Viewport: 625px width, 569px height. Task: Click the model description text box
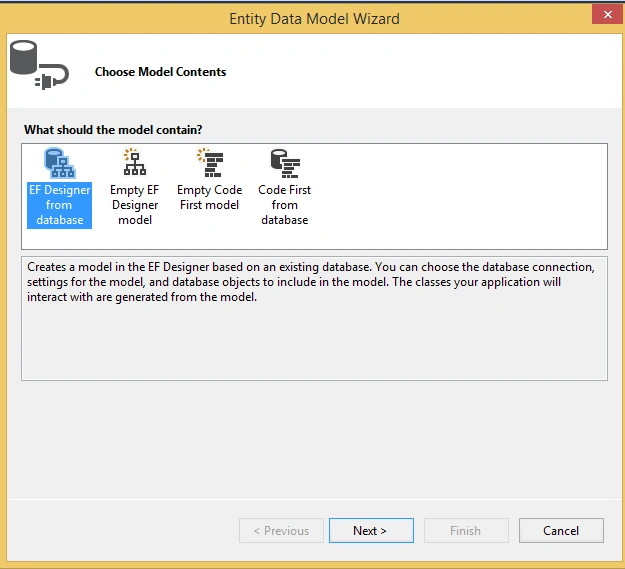[x=314, y=318]
